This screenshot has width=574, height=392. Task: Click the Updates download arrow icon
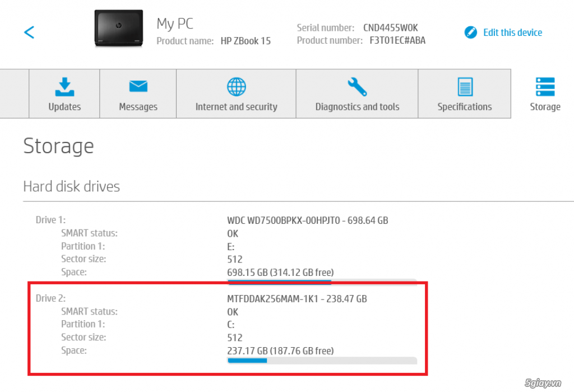[64, 87]
